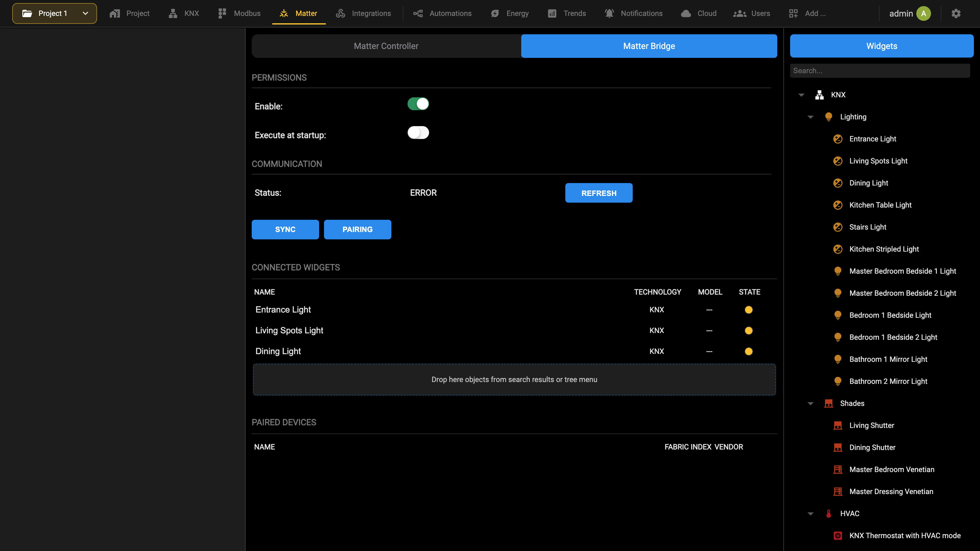The height and width of the screenshot is (551, 980).
Task: Click the admin avatar icon
Action: (x=923, y=13)
